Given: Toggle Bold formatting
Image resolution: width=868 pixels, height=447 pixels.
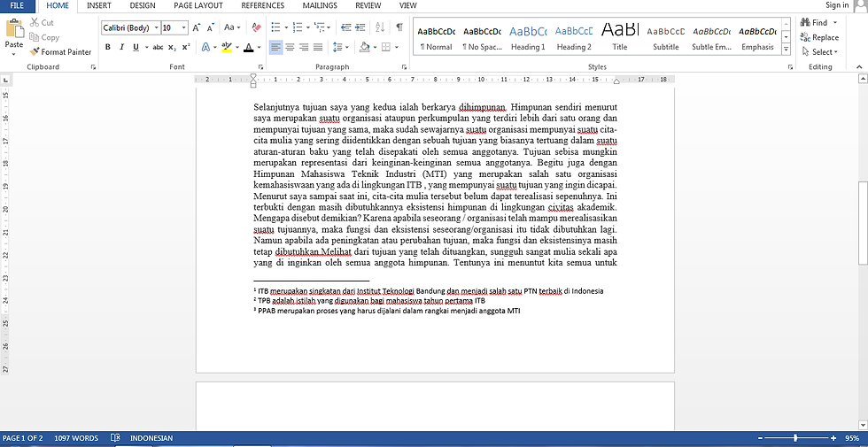Looking at the screenshot, I should click(x=108, y=47).
